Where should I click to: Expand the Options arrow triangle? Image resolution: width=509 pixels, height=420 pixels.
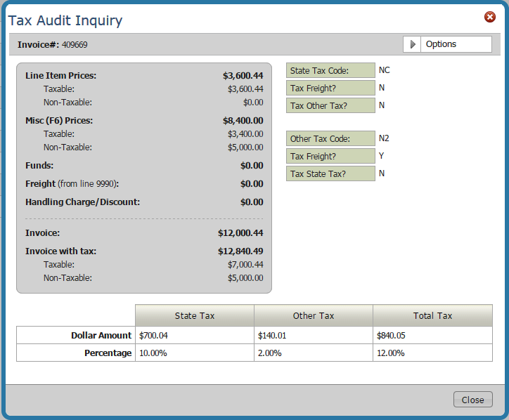pos(413,44)
